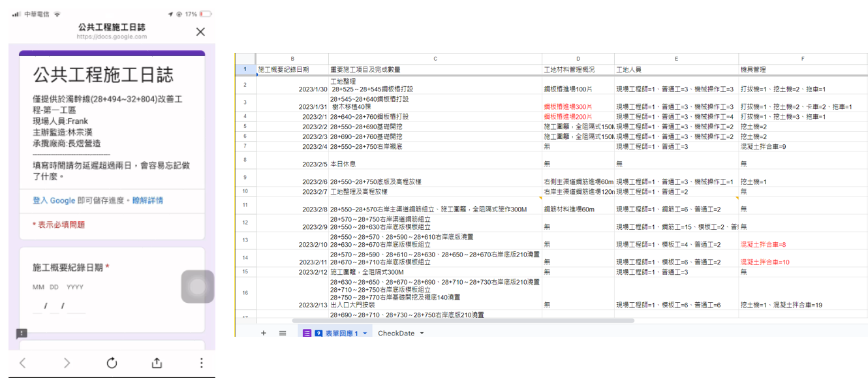Click date cell 2023/2/13
Image resolution: width=868 pixels, height=389 pixels.
pos(292,293)
